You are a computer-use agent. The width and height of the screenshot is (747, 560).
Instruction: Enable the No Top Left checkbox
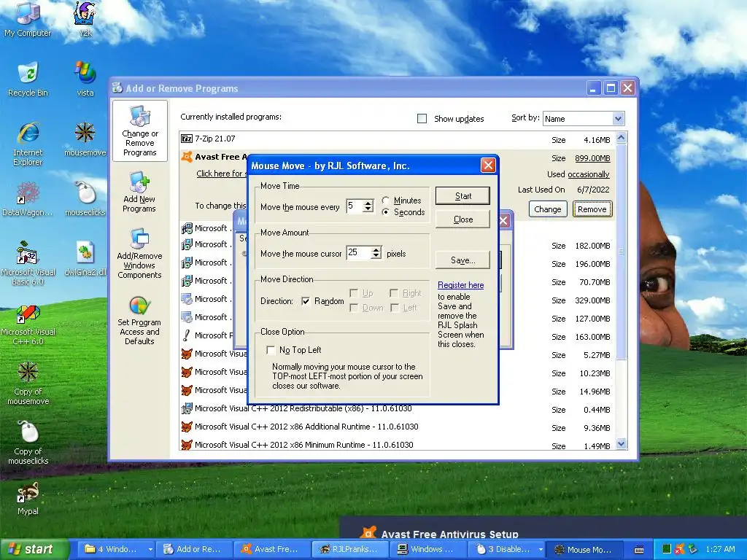tap(271, 350)
